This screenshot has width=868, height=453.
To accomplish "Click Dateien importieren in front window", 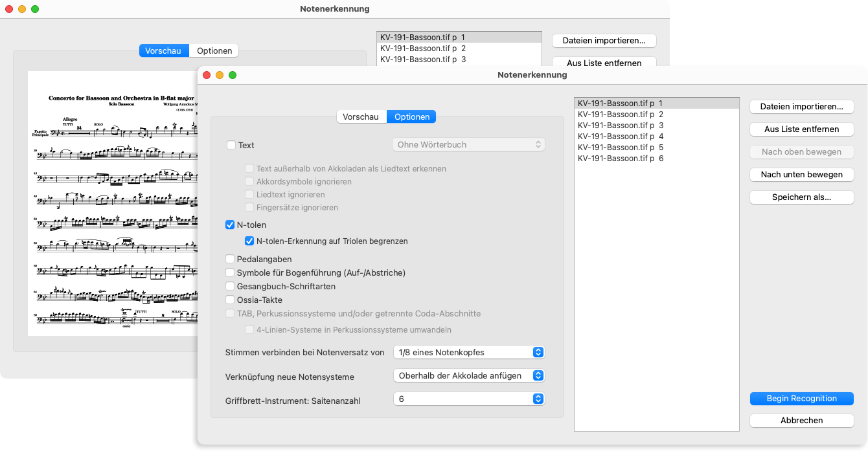I will [801, 107].
